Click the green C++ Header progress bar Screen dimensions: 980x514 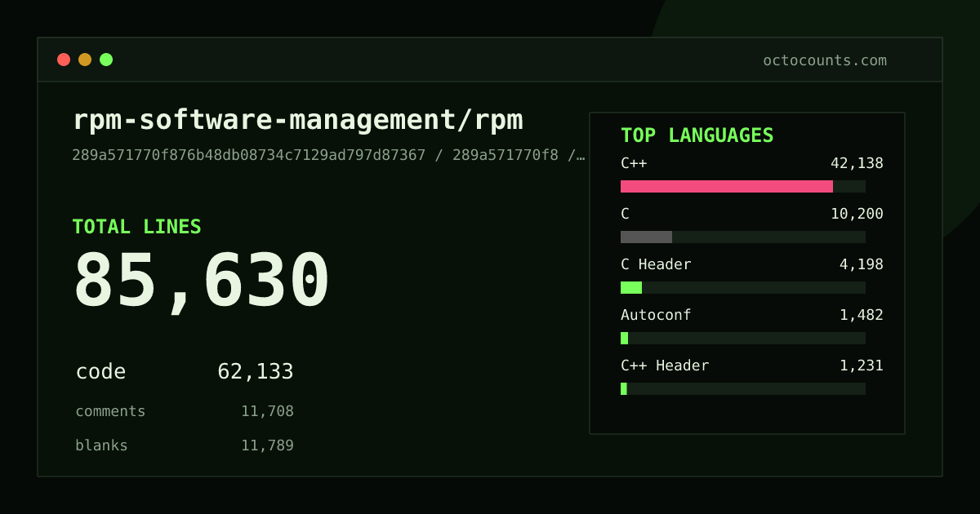click(x=624, y=388)
